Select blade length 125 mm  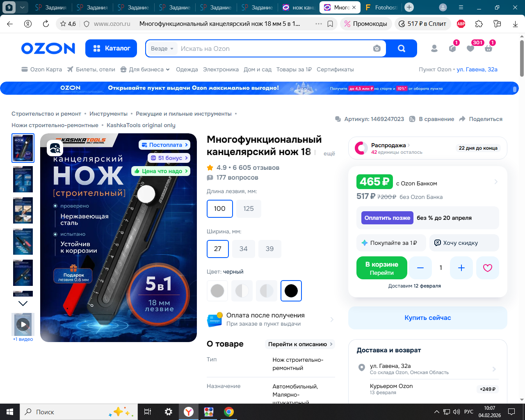pyautogui.click(x=249, y=209)
